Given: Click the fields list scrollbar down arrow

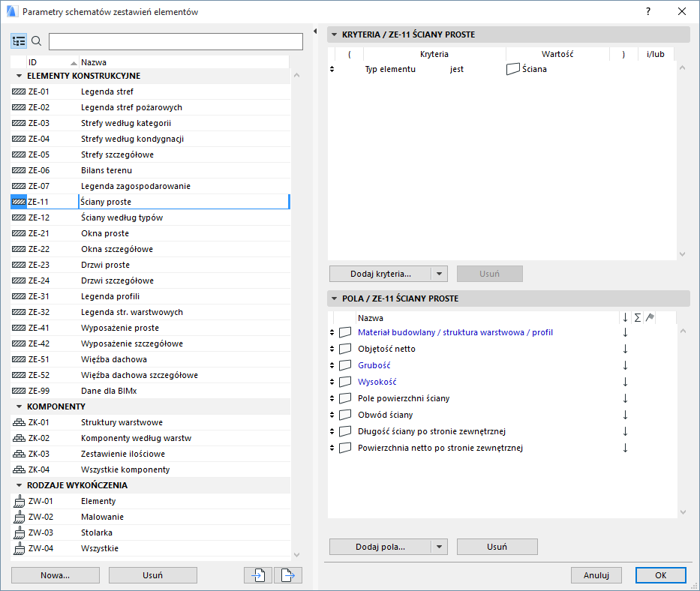Looking at the screenshot, I should tap(683, 512).
